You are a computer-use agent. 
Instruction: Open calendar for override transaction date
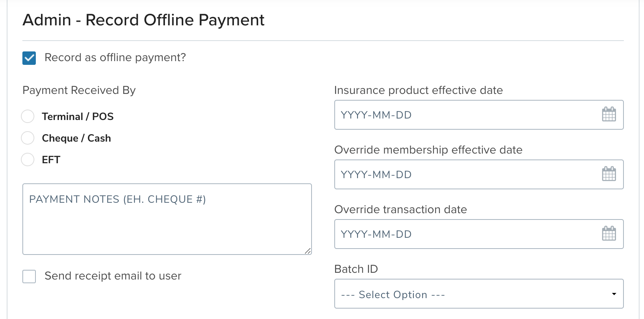(x=609, y=234)
